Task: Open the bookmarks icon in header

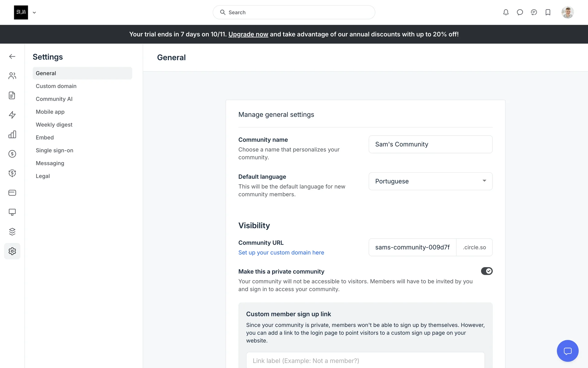Action: point(548,12)
